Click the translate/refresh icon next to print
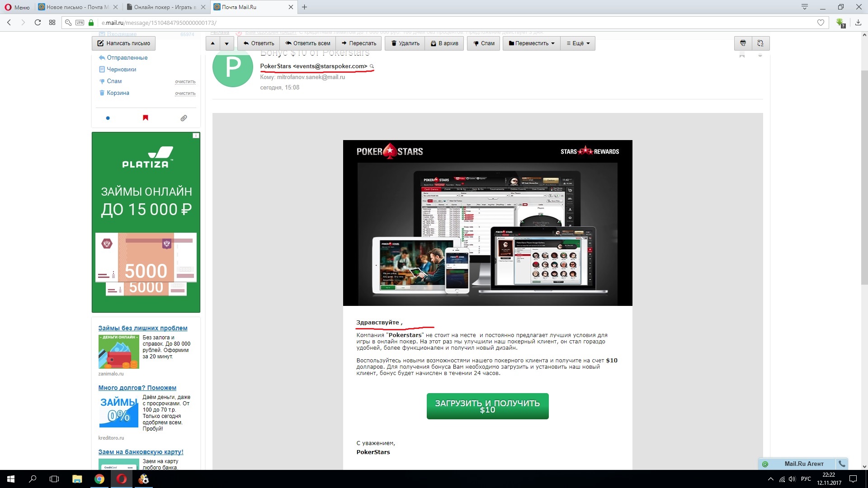The height and width of the screenshot is (488, 868). (760, 43)
